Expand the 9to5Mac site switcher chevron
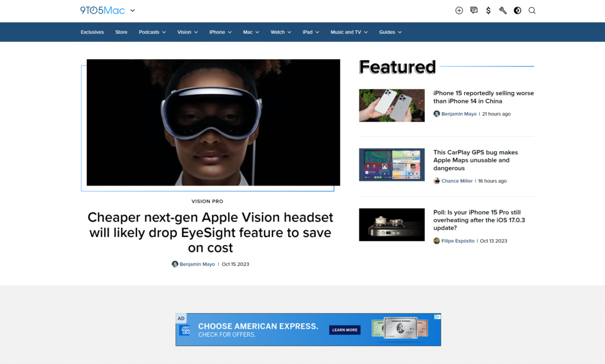Screen dimensions: 605x364 pyautogui.click(x=133, y=11)
